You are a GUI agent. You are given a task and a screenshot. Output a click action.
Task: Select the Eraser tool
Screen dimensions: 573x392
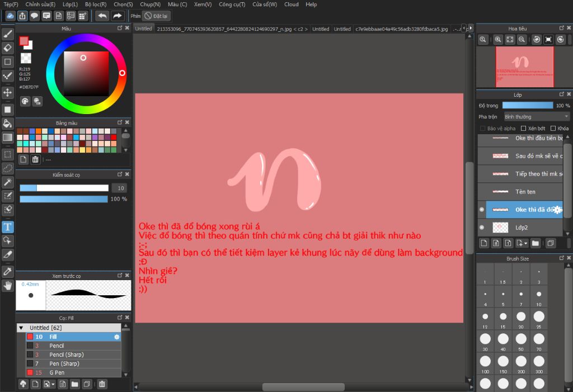8,48
